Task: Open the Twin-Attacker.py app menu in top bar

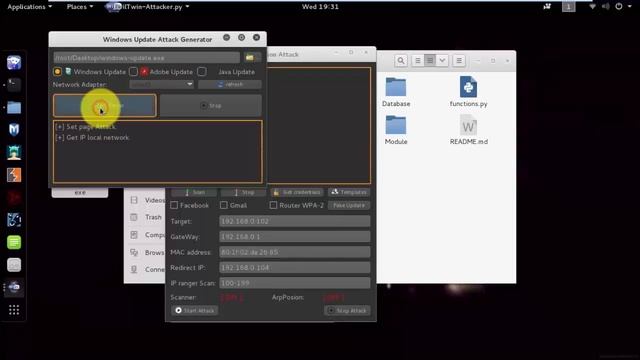Action: 147,7
